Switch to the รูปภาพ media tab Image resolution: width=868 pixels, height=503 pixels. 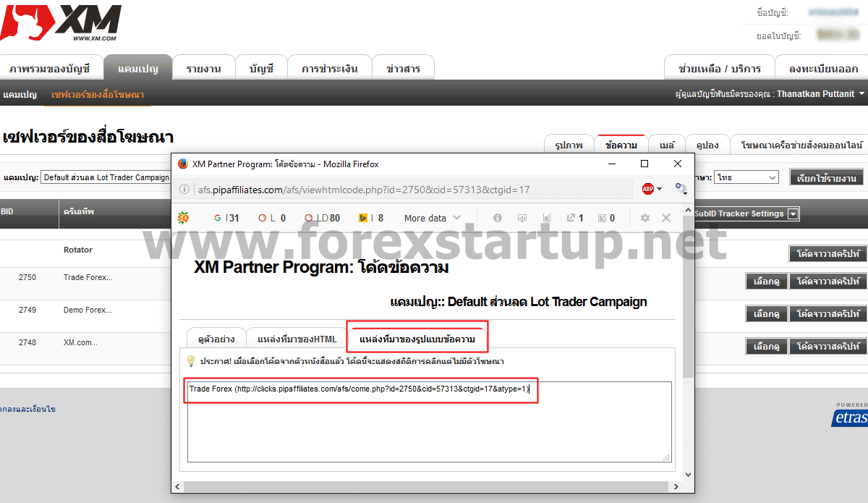[569, 144]
